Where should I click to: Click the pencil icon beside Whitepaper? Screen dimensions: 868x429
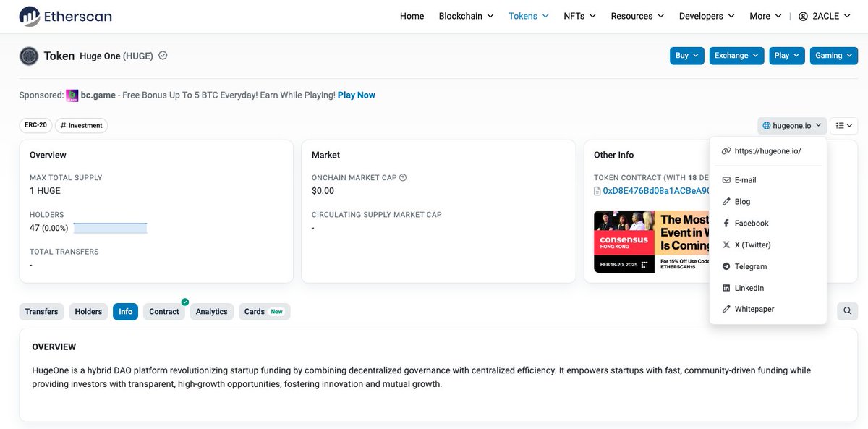coord(726,309)
